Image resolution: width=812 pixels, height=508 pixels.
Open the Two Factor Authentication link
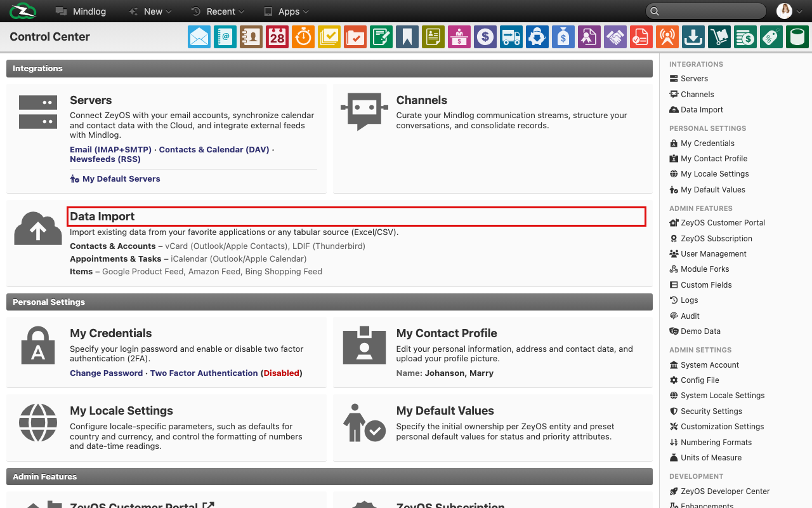(204, 373)
